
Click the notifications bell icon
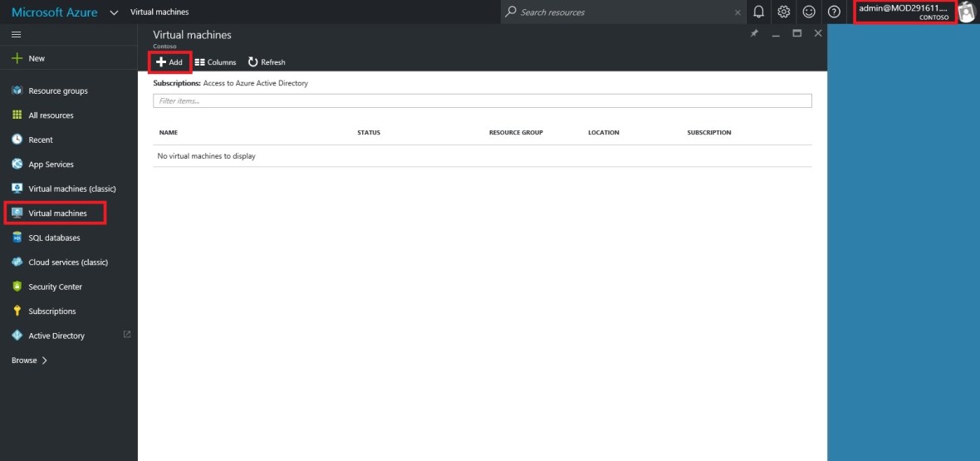(x=758, y=12)
